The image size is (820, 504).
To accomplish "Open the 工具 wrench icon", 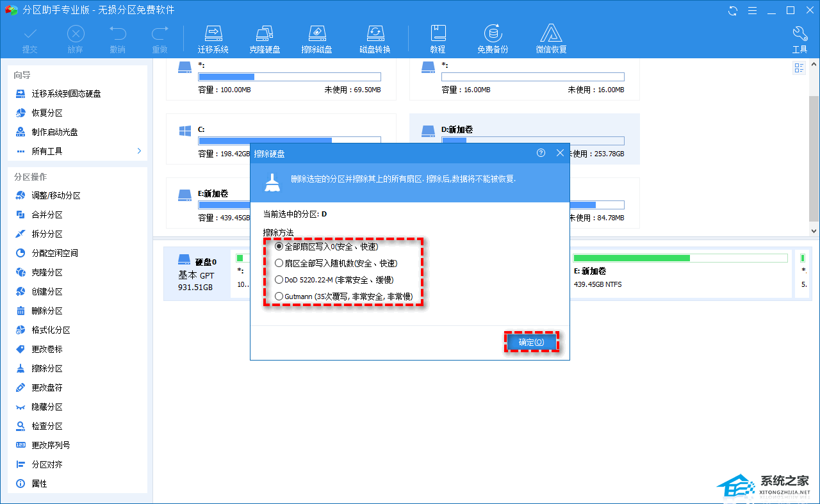I will pos(799,38).
